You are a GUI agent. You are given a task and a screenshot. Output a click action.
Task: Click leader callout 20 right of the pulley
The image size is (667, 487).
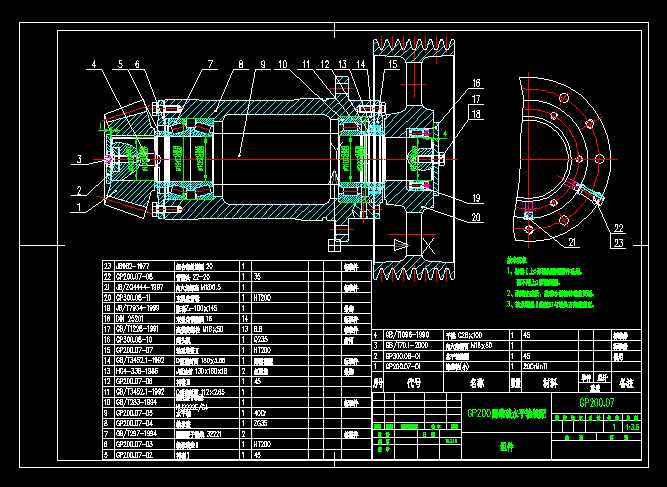[x=476, y=217]
